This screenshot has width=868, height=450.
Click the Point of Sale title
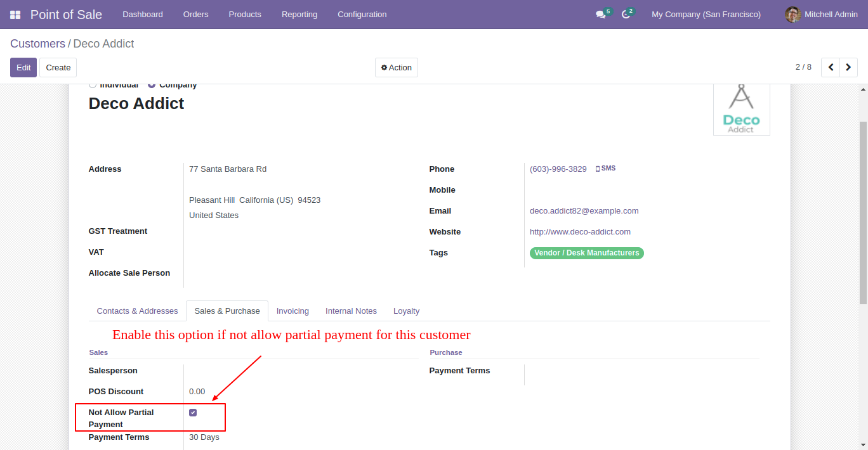point(66,15)
